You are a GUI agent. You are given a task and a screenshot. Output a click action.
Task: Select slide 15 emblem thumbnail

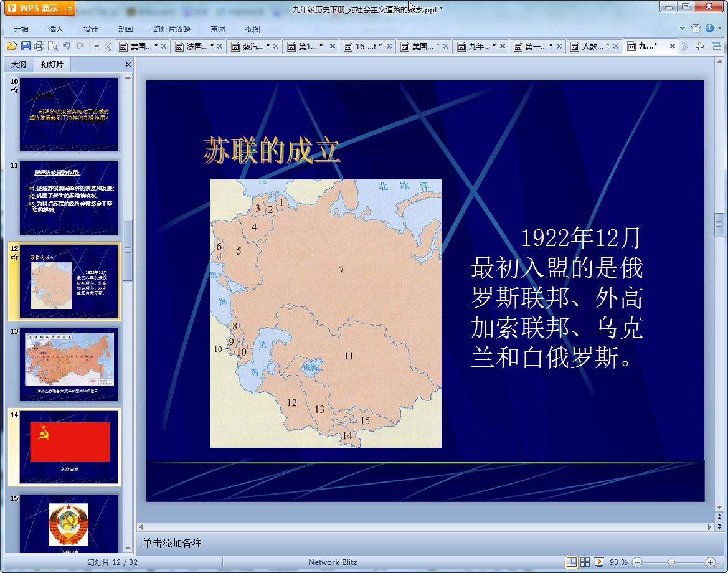[69, 523]
